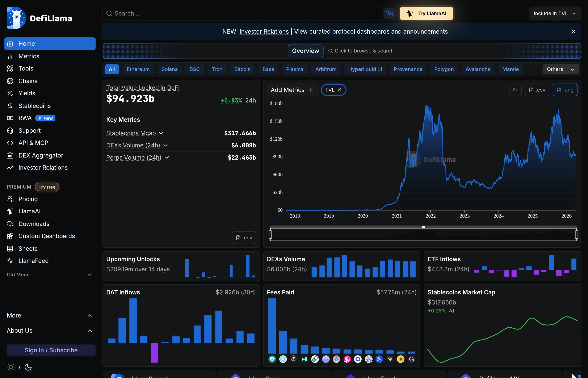The image size is (588, 378).
Task: Click the Chains globe icon
Action: point(10,81)
